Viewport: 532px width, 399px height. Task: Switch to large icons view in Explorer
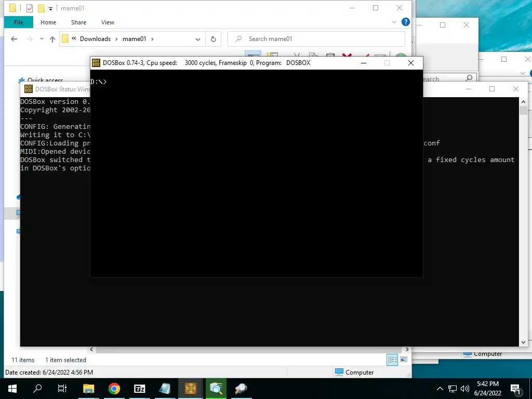tap(404, 360)
